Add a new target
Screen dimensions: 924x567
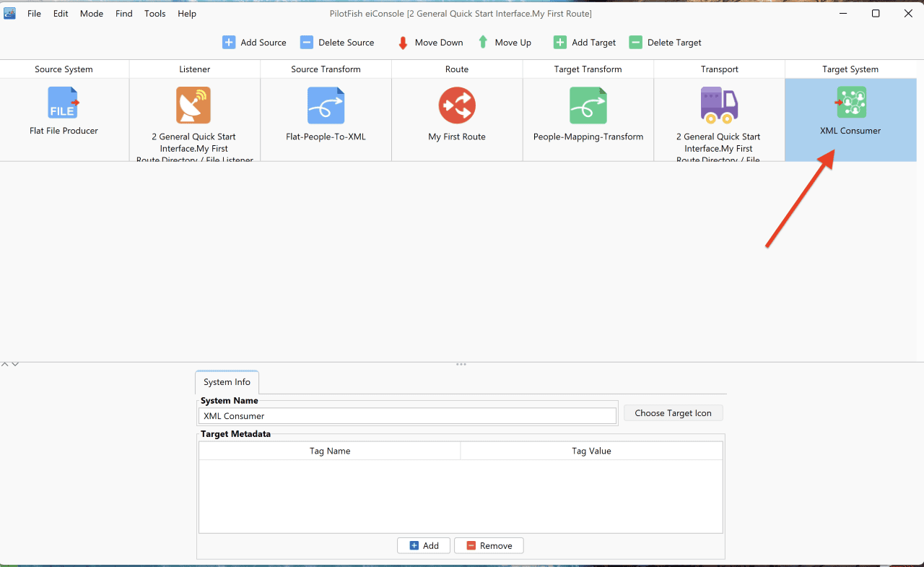[585, 43]
